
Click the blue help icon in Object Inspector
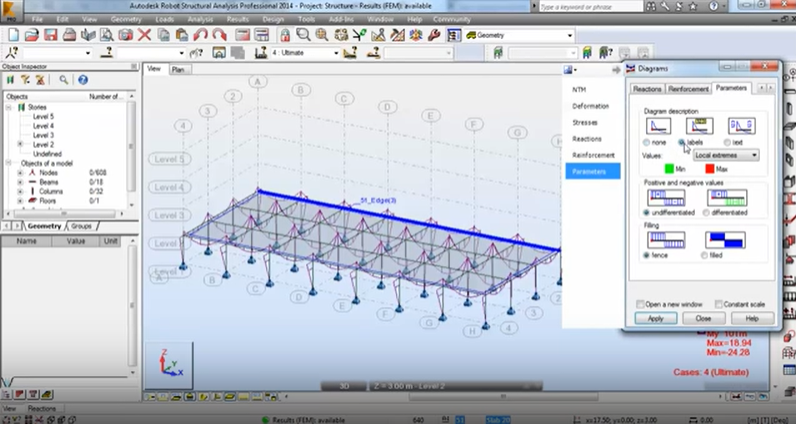click(x=83, y=79)
